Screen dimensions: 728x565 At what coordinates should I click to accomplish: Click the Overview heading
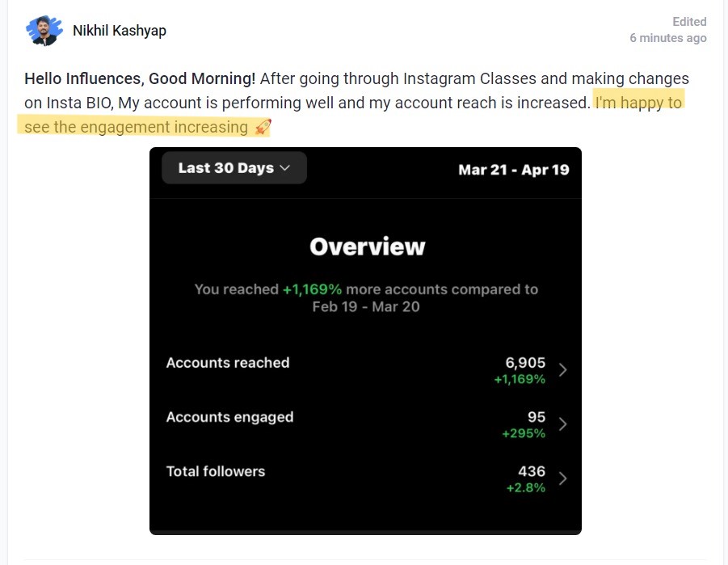[368, 247]
